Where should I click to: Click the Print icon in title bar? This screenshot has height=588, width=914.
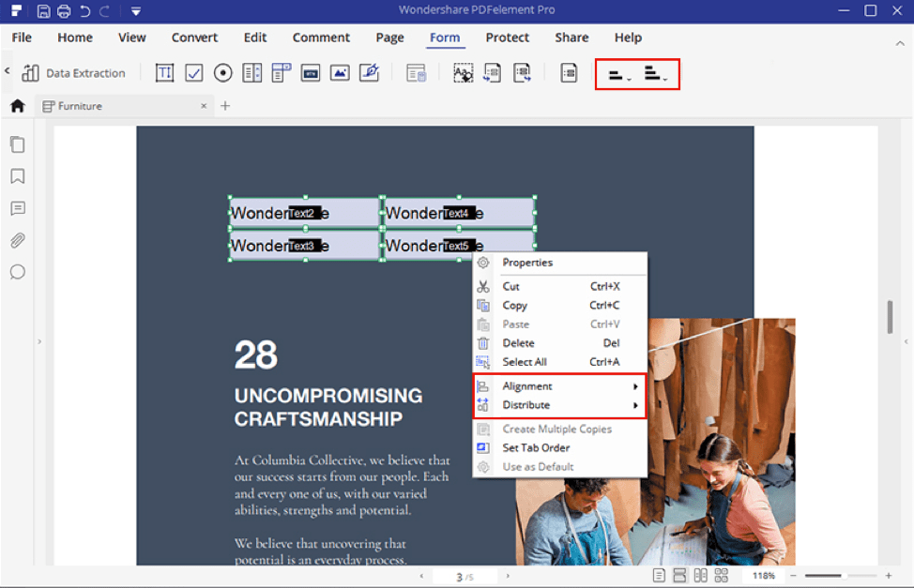click(64, 11)
